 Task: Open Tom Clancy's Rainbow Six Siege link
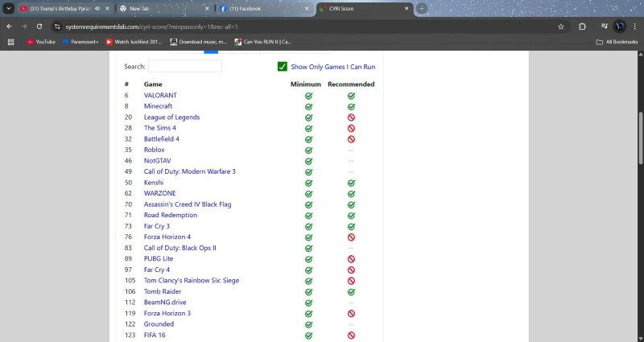(192, 280)
